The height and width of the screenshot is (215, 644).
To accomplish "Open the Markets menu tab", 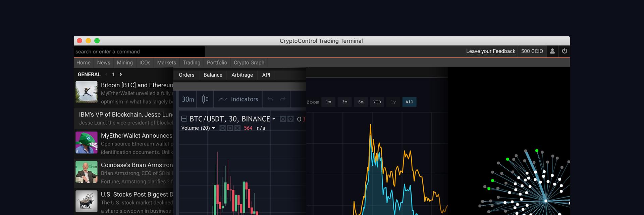I will point(166,62).
